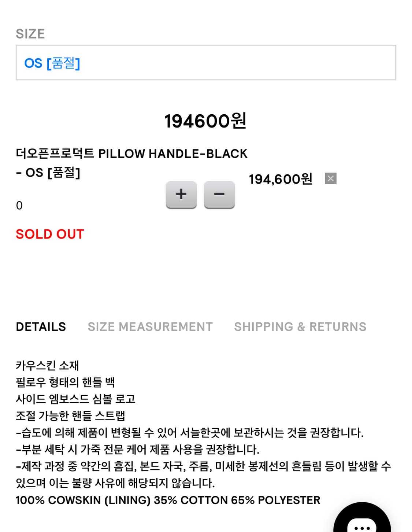This screenshot has width=412, height=532.
Task: Show the SHIPPING & RETURNS tab
Action: click(x=300, y=326)
